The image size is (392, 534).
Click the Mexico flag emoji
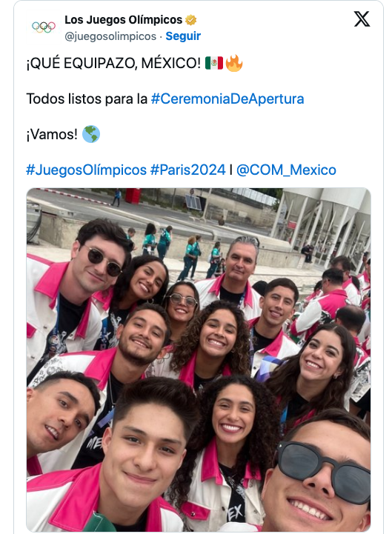(x=214, y=64)
